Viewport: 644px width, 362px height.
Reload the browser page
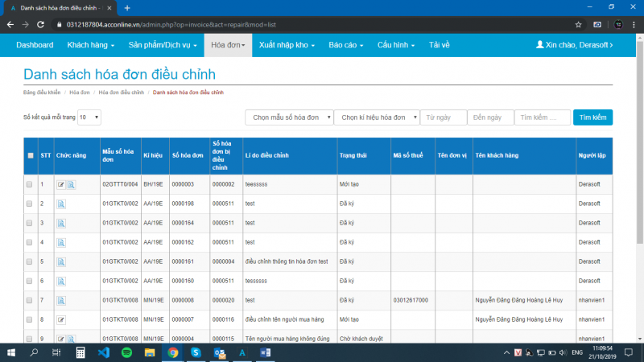tap(40, 25)
